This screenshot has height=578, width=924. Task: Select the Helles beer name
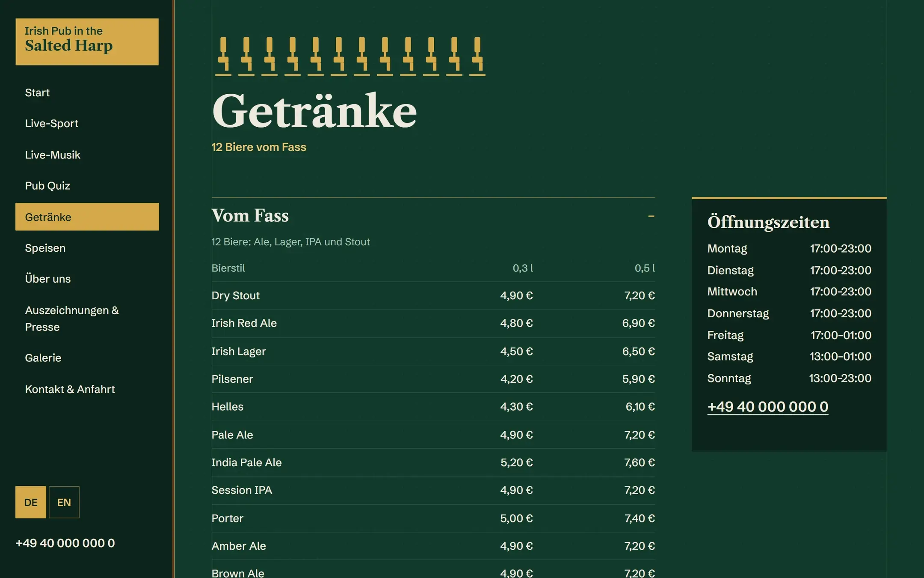pyautogui.click(x=227, y=406)
